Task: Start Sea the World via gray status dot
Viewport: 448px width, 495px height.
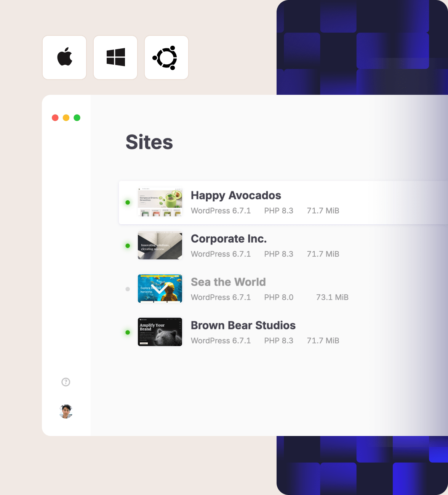Action: pos(128,289)
